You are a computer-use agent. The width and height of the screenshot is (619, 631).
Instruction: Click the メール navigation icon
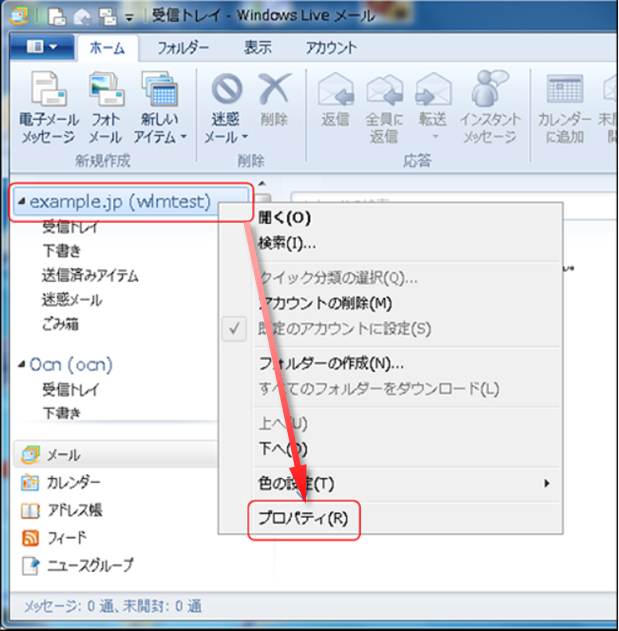click(30, 454)
